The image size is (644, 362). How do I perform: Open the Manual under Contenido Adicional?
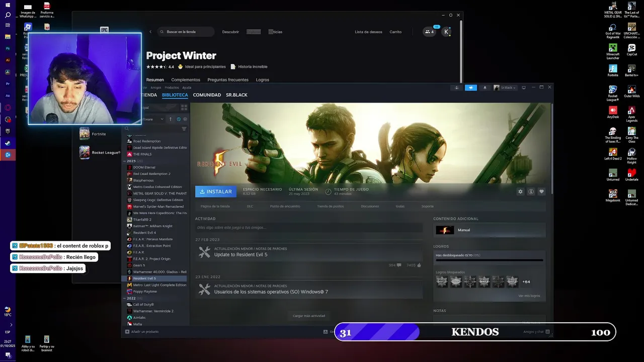coord(489,230)
